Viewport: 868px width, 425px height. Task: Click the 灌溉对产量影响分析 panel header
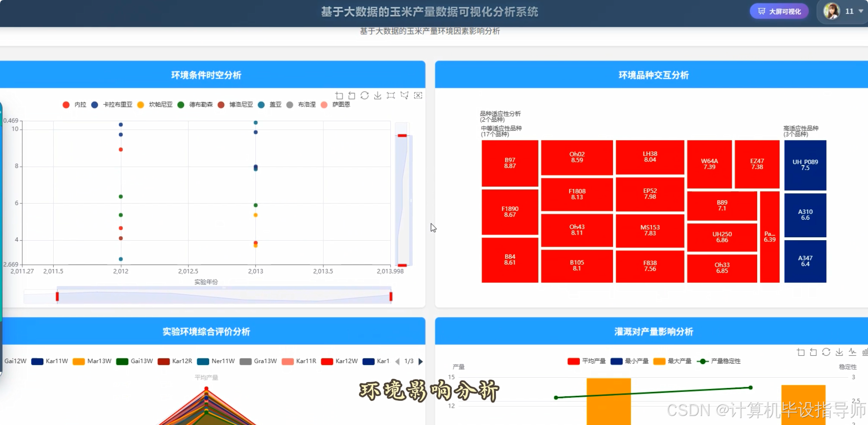coord(653,331)
